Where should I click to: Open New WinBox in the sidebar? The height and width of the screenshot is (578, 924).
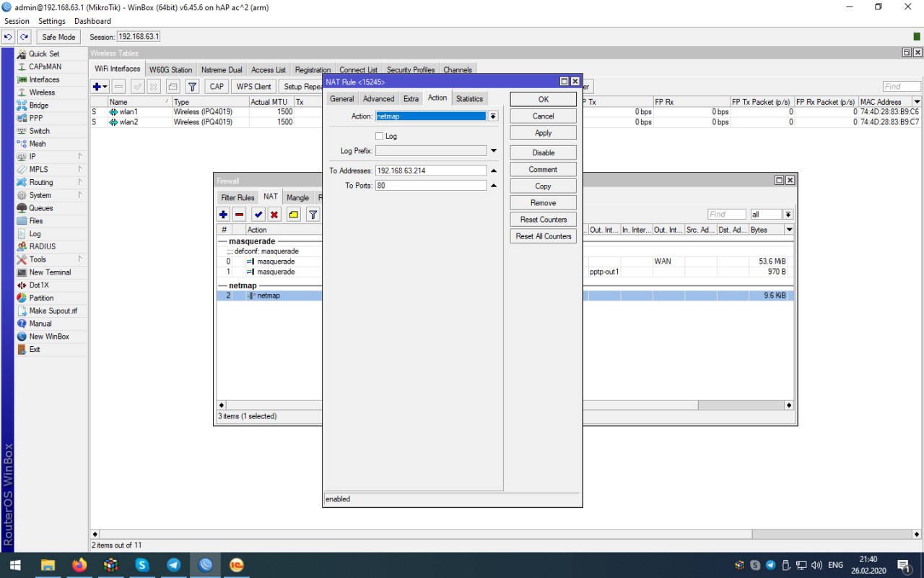[x=49, y=337]
